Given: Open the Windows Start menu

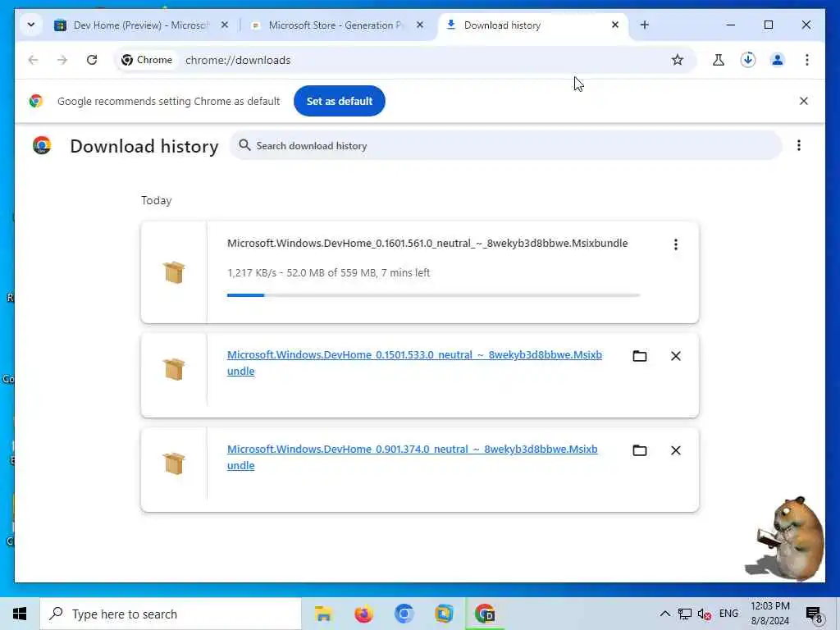Looking at the screenshot, I should pos(20,614).
